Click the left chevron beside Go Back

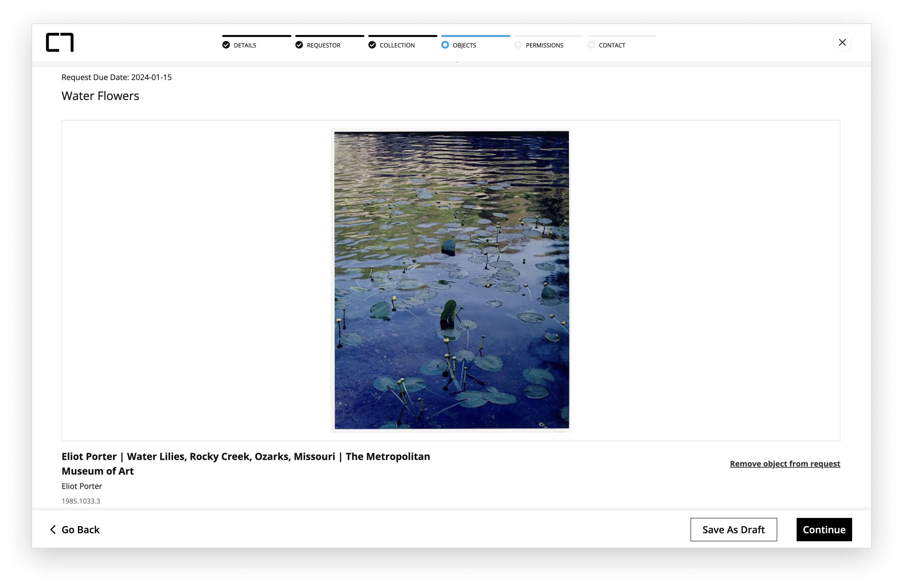53,530
